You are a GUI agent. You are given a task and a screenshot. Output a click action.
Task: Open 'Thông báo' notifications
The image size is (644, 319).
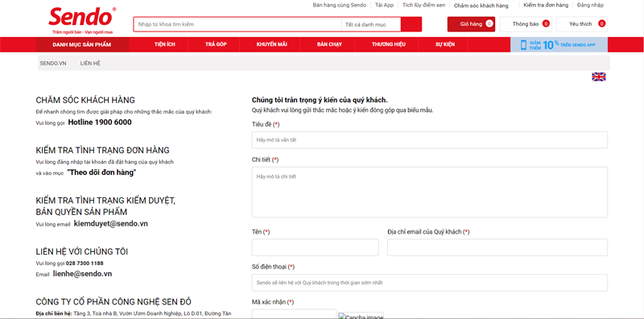tap(526, 24)
